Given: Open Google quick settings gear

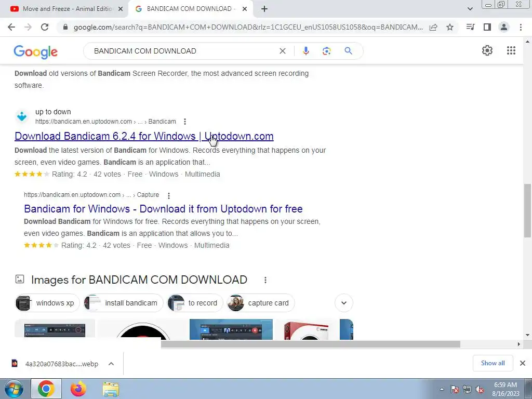Looking at the screenshot, I should (487, 50).
